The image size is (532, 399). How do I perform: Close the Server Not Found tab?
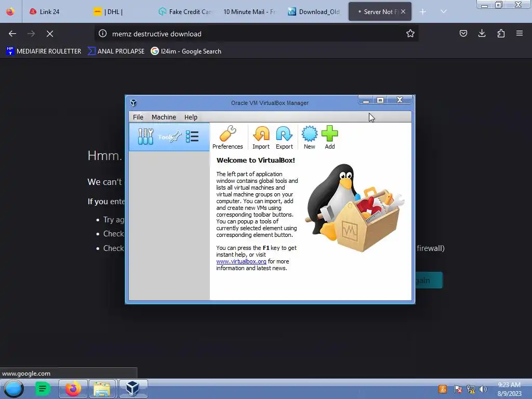coord(403,11)
